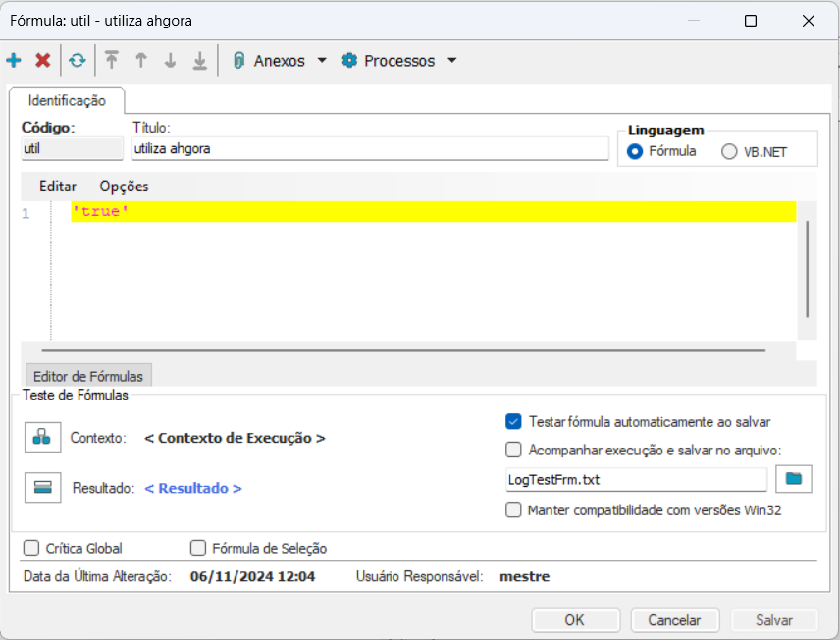Maximize the Fórmula window

[751, 21]
